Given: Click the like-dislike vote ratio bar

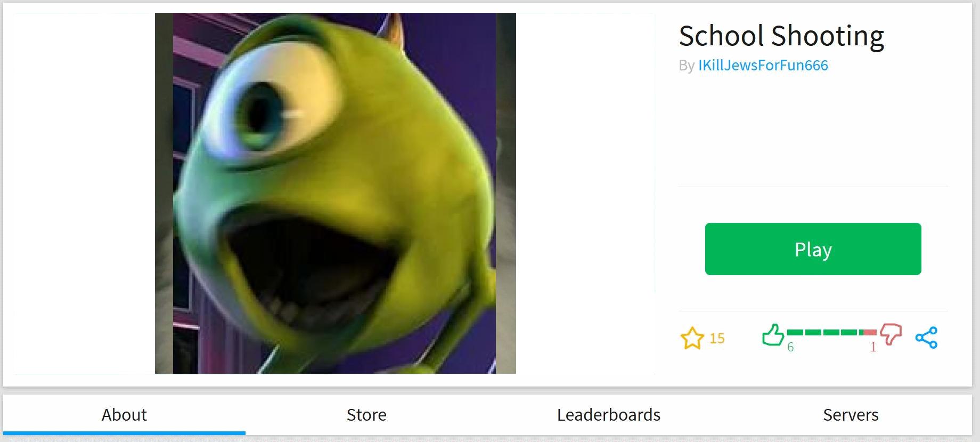Looking at the screenshot, I should 831,332.
